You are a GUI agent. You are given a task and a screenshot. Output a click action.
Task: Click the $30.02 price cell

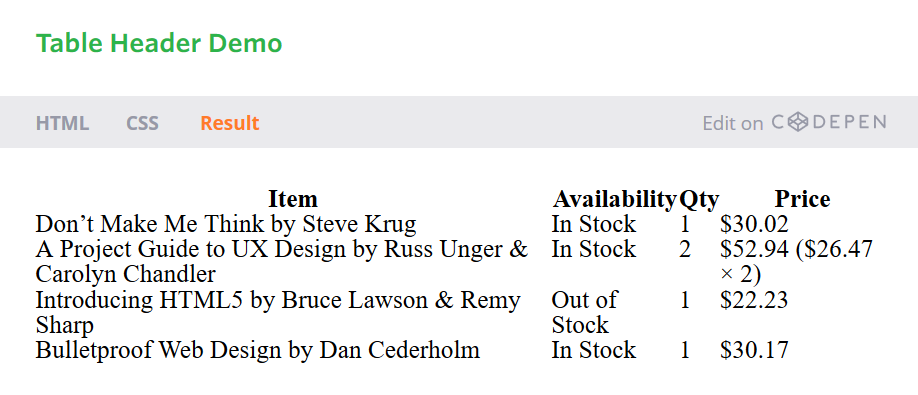point(755,224)
